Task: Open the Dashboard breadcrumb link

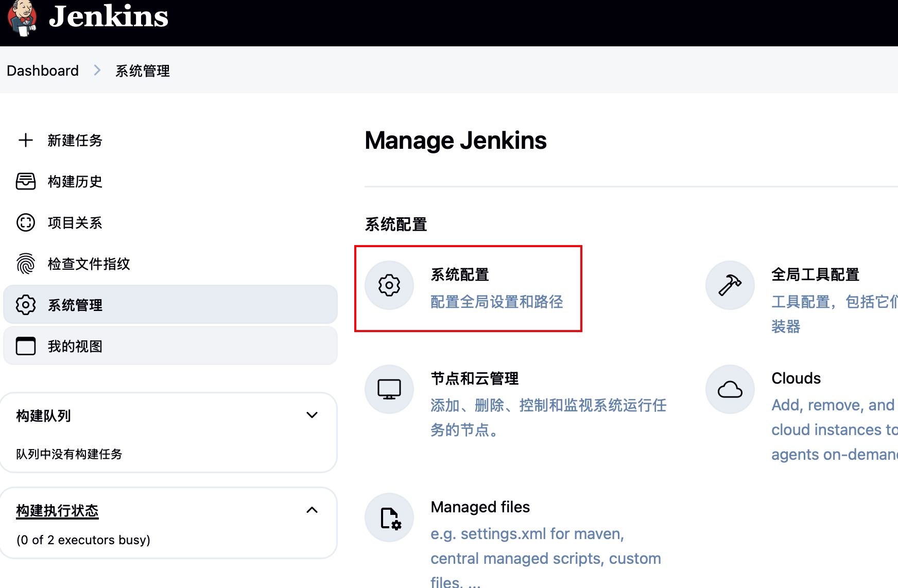Action: click(43, 71)
